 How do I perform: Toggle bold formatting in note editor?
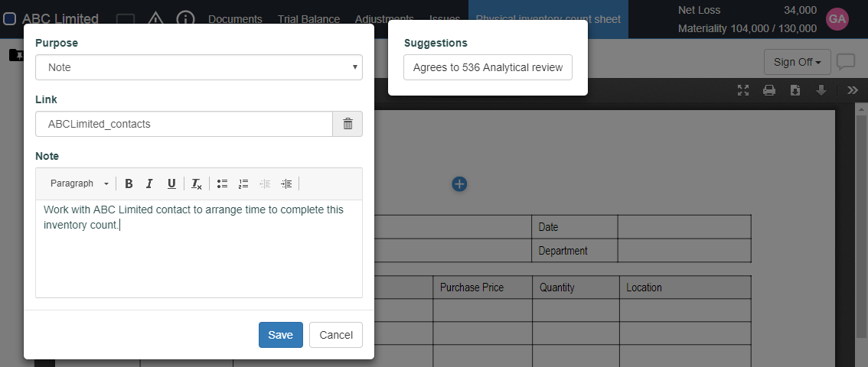(129, 183)
